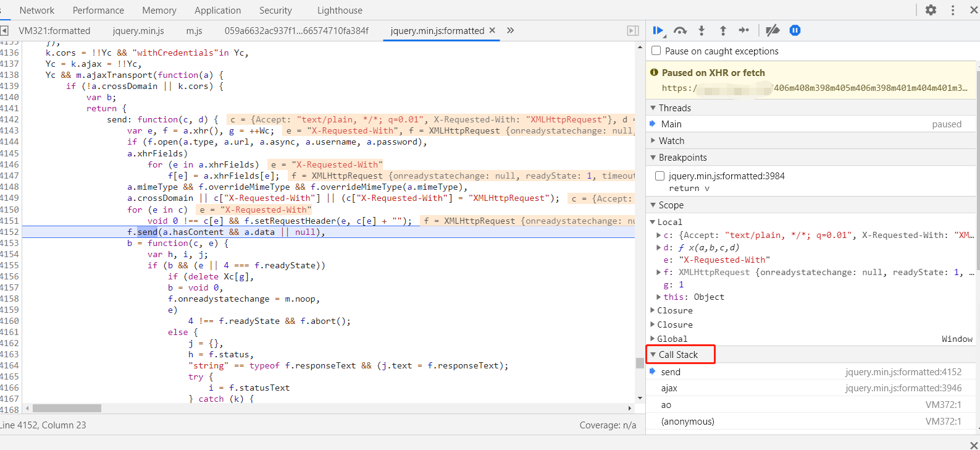980x450 pixels.
Task: Click the 'return v' breakpoint line
Action: (689, 188)
